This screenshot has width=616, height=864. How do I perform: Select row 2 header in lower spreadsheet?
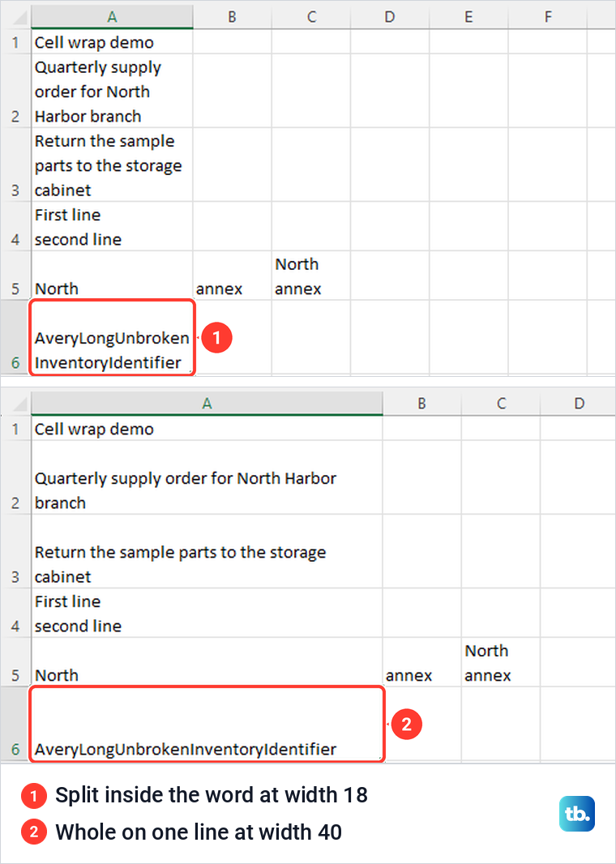[15, 477]
